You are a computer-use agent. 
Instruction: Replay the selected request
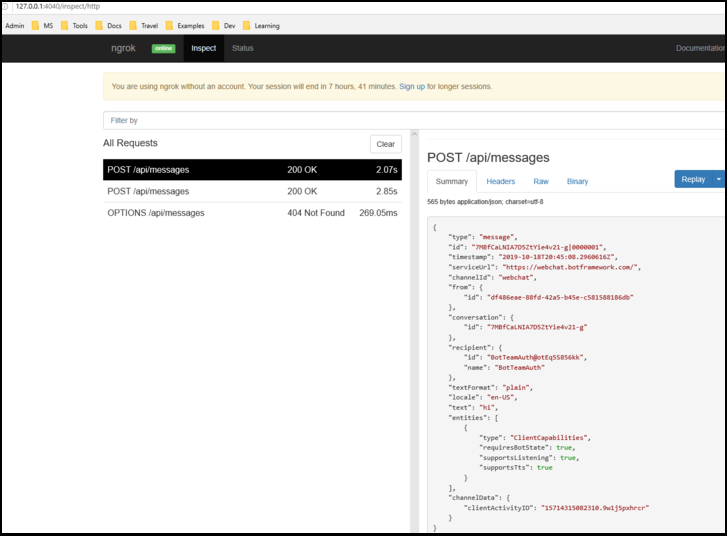[693, 179]
